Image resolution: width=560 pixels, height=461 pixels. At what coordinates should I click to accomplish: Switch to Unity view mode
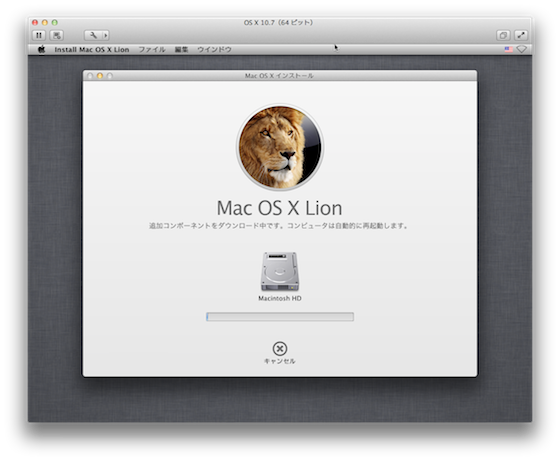[x=503, y=35]
